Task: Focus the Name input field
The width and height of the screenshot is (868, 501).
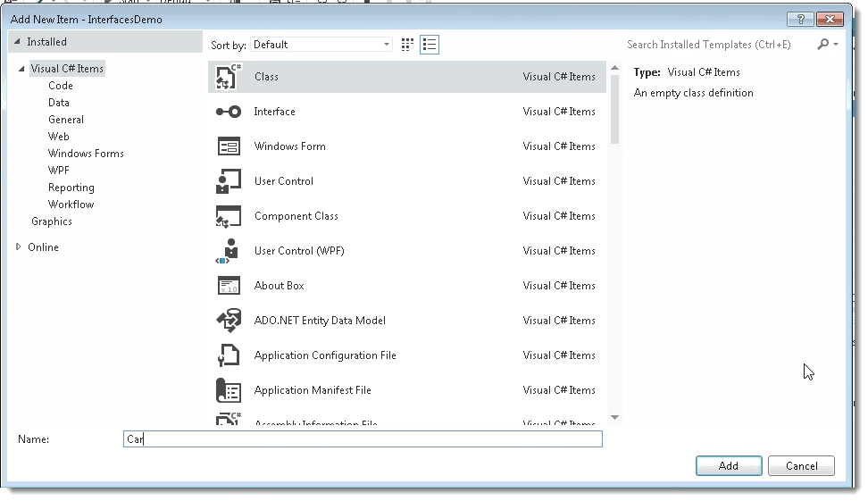Action: coord(363,439)
